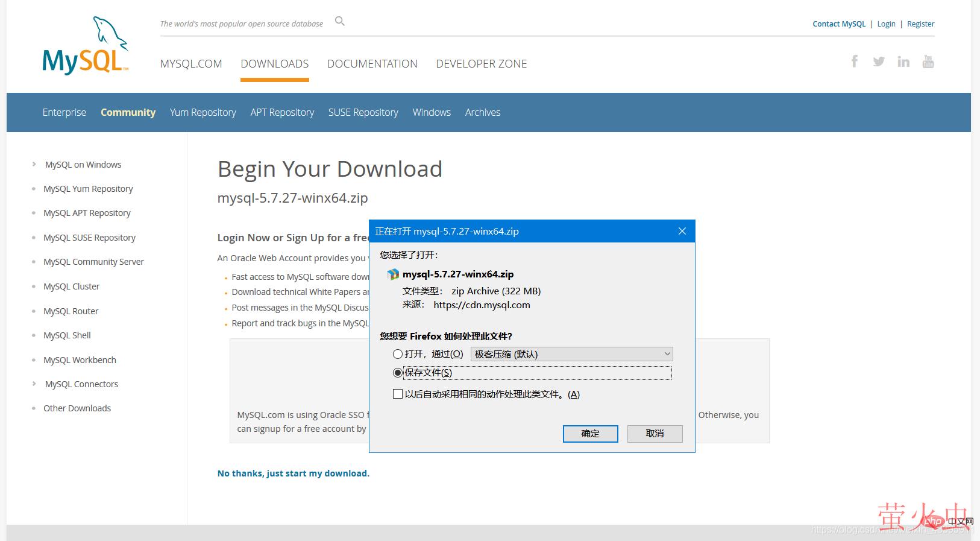Open MySQL APT Repository sidebar link

pos(87,213)
